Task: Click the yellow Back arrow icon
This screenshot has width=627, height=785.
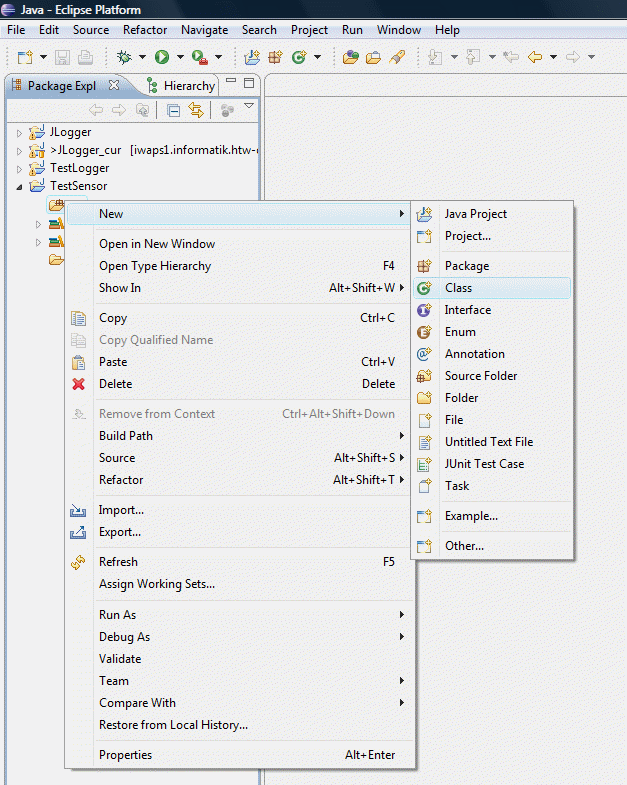Action: pos(535,57)
